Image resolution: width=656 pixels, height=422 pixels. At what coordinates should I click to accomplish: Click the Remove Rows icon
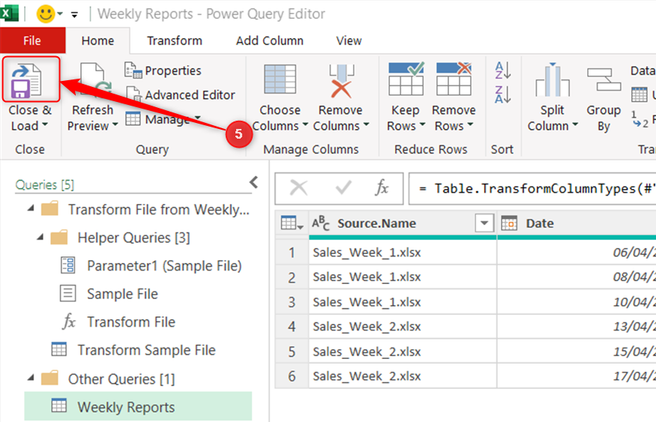point(454,79)
